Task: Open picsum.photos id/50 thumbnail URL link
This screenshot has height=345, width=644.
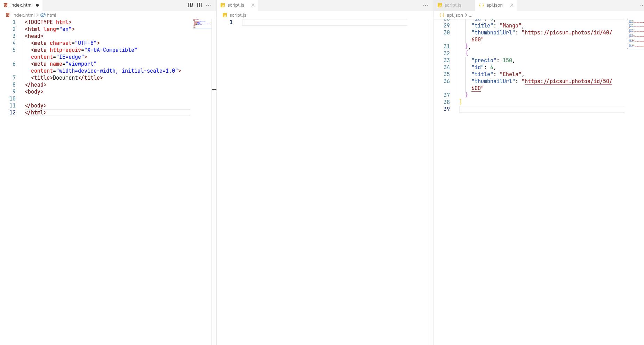Action: click(x=568, y=81)
